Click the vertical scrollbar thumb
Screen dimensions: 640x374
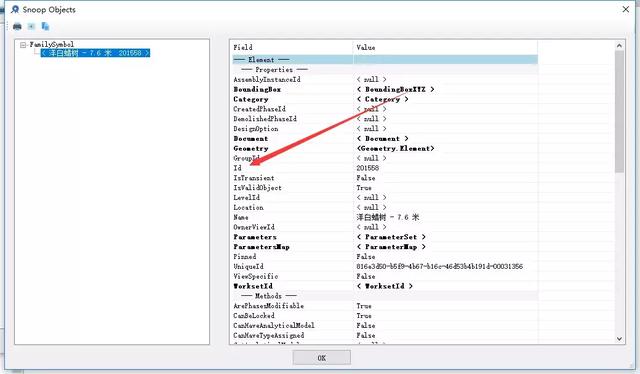pyautogui.click(x=619, y=111)
